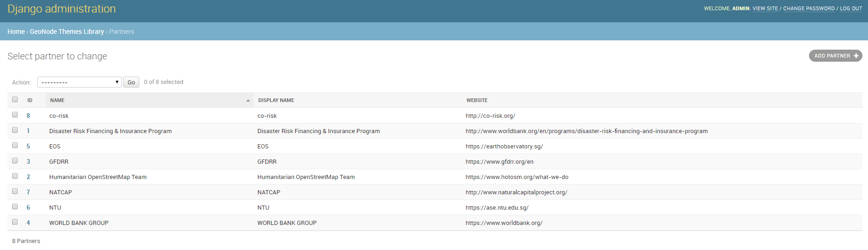Click WORLD BANK GROUP in Display Name column
Screen dimensions: 868x250
pyautogui.click(x=287, y=223)
